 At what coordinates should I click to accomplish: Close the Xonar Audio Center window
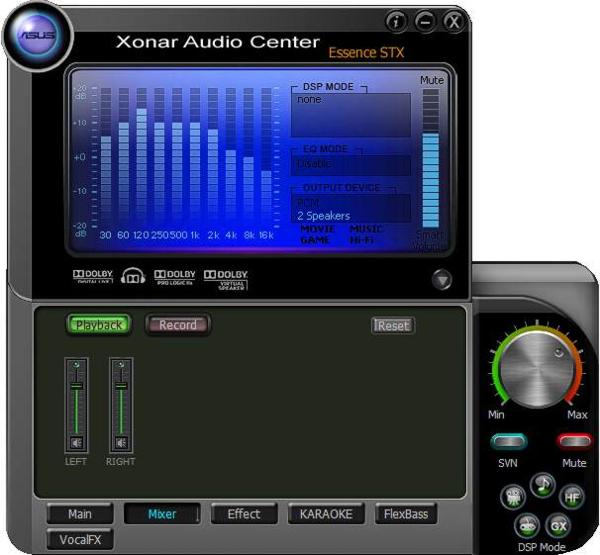point(454,21)
